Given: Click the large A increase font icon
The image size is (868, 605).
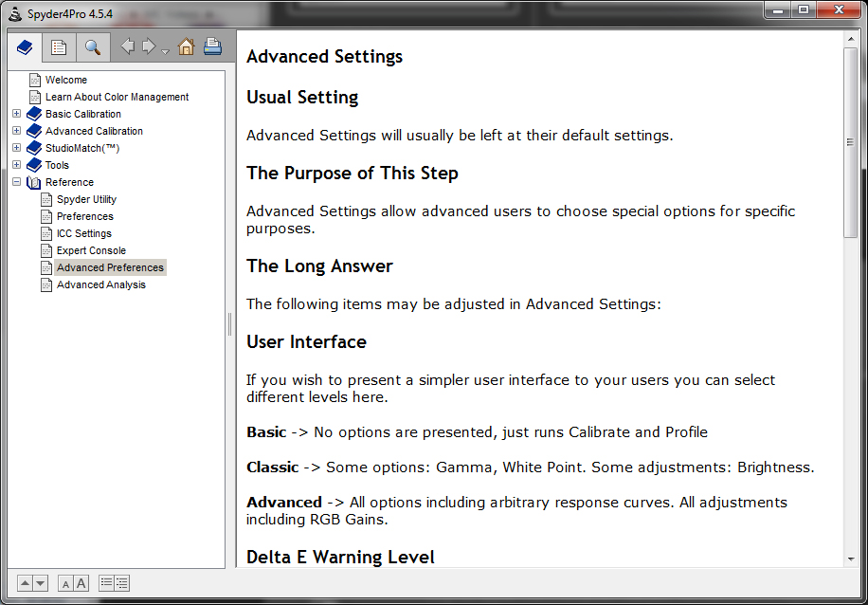Looking at the screenshot, I should pyautogui.click(x=81, y=583).
